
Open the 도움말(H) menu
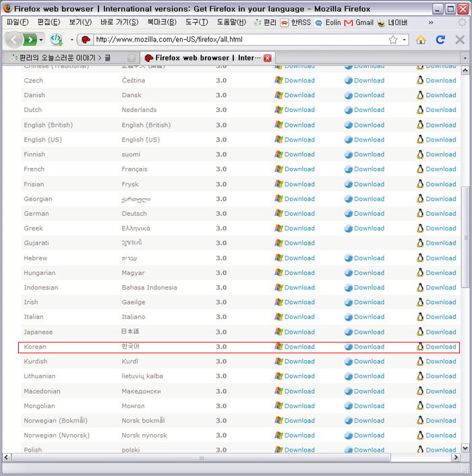(231, 22)
